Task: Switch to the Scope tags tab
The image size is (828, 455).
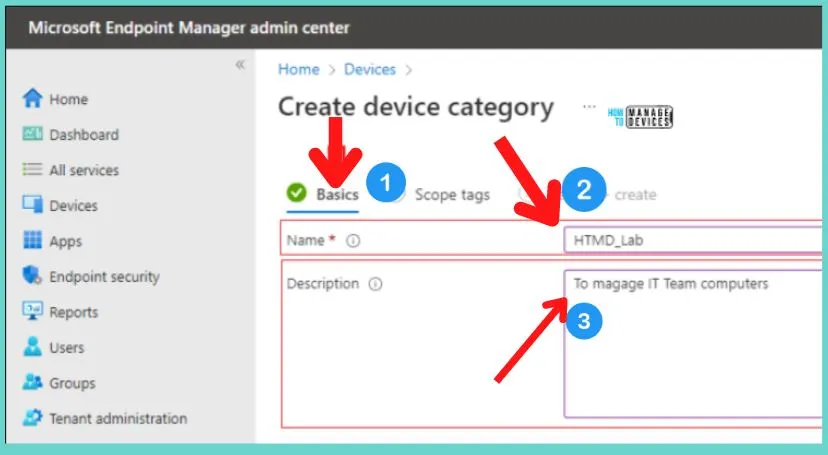Action: pyautogui.click(x=452, y=195)
